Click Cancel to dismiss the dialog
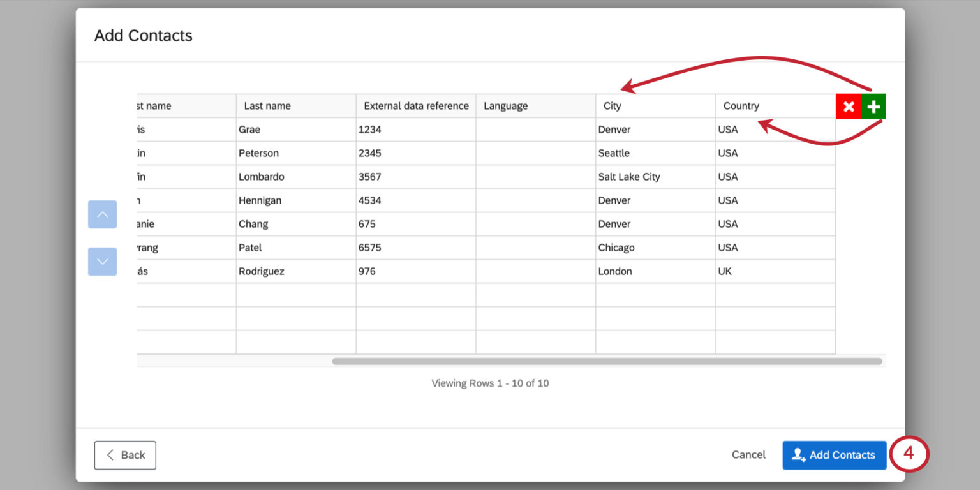The image size is (980, 490). [x=748, y=454]
